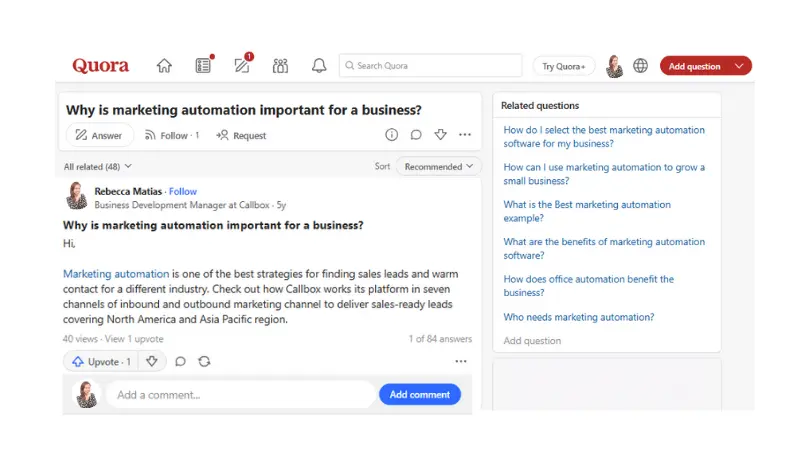Click 'Business Development Manager at Callbox' credential
The width and height of the screenshot is (800, 450).
(182, 205)
